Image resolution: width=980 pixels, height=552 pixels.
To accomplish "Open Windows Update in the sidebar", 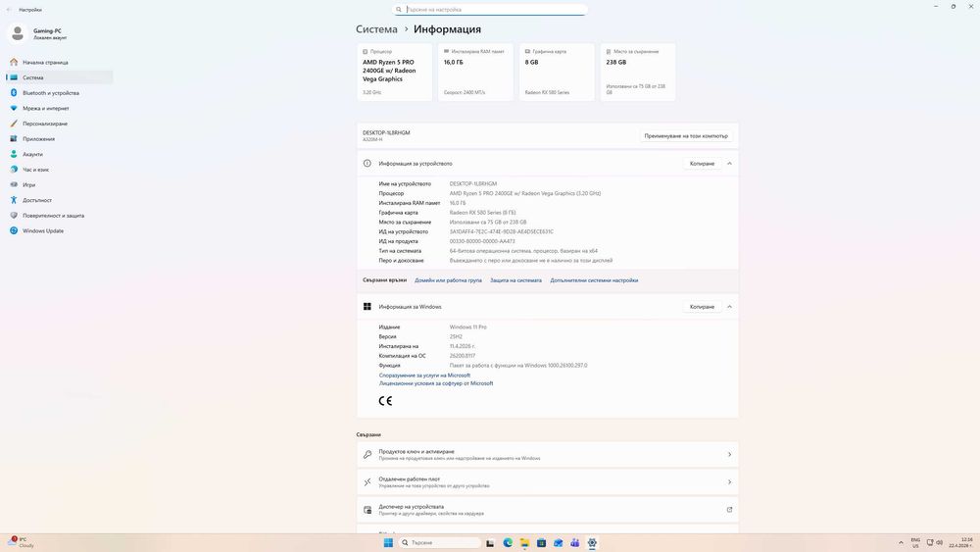I will 42,230.
